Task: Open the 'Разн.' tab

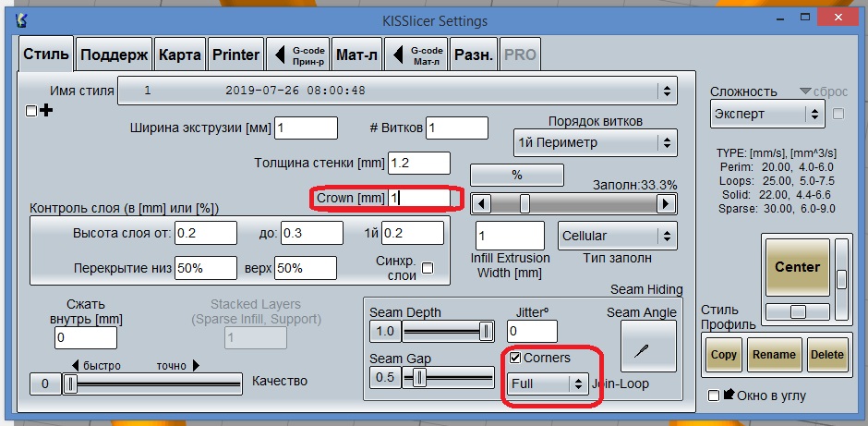Action: pyautogui.click(x=474, y=55)
